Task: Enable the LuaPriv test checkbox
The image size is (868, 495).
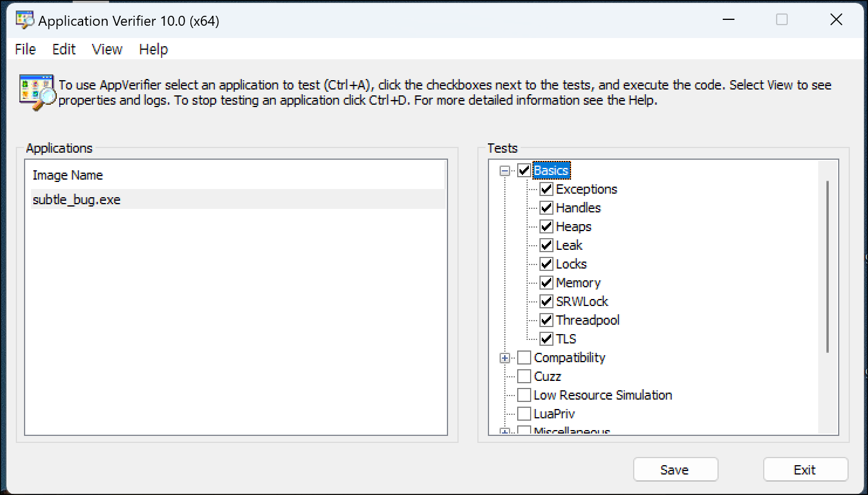Action: click(524, 414)
